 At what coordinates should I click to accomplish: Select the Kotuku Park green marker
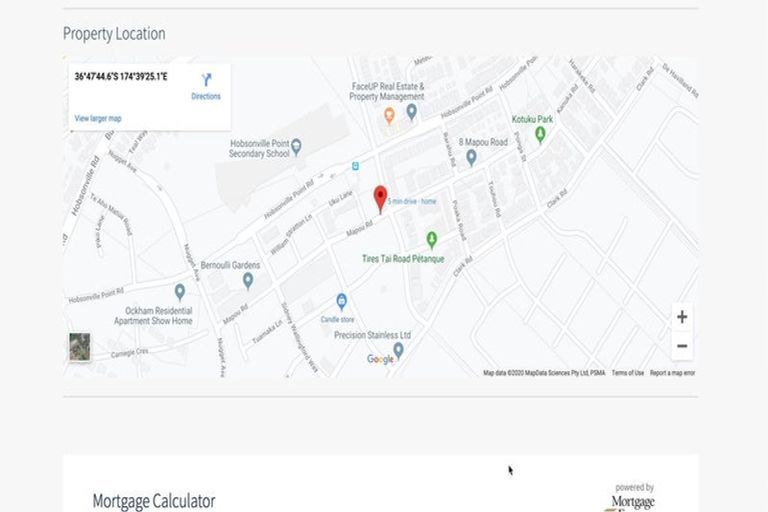540,134
